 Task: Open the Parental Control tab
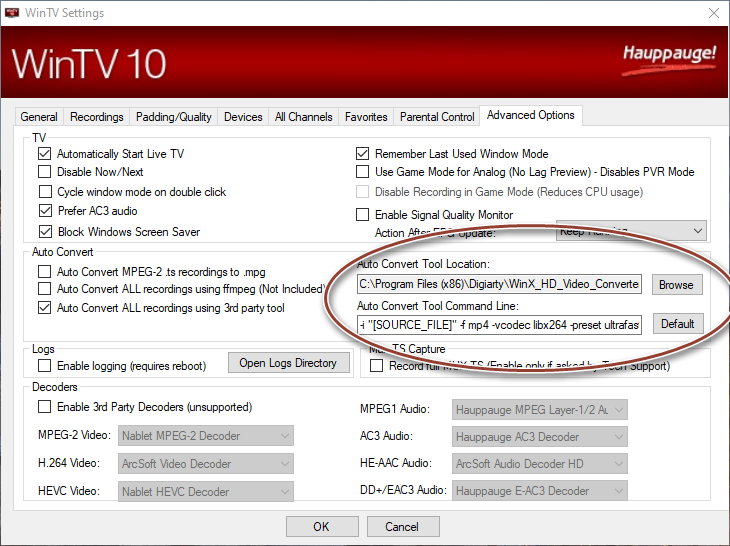coord(437,117)
